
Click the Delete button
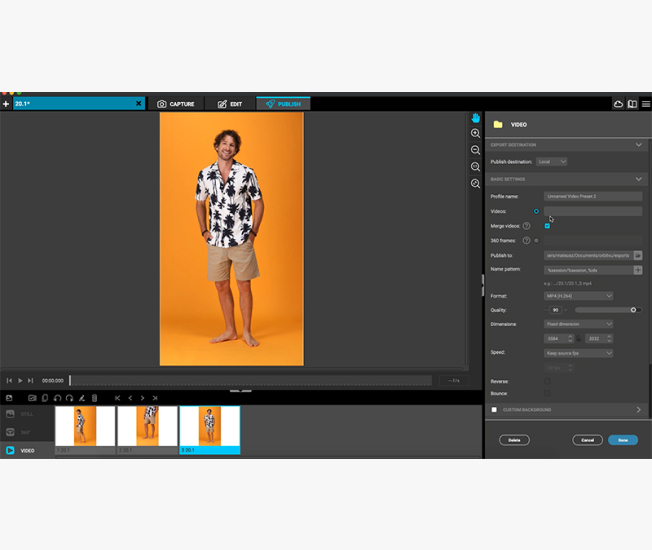tap(514, 440)
